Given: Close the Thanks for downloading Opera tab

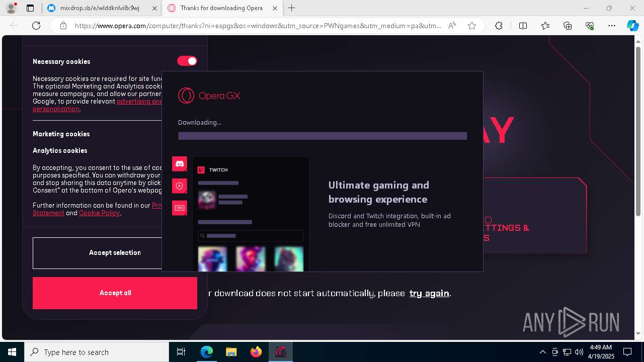Looking at the screenshot, I should point(274,8).
